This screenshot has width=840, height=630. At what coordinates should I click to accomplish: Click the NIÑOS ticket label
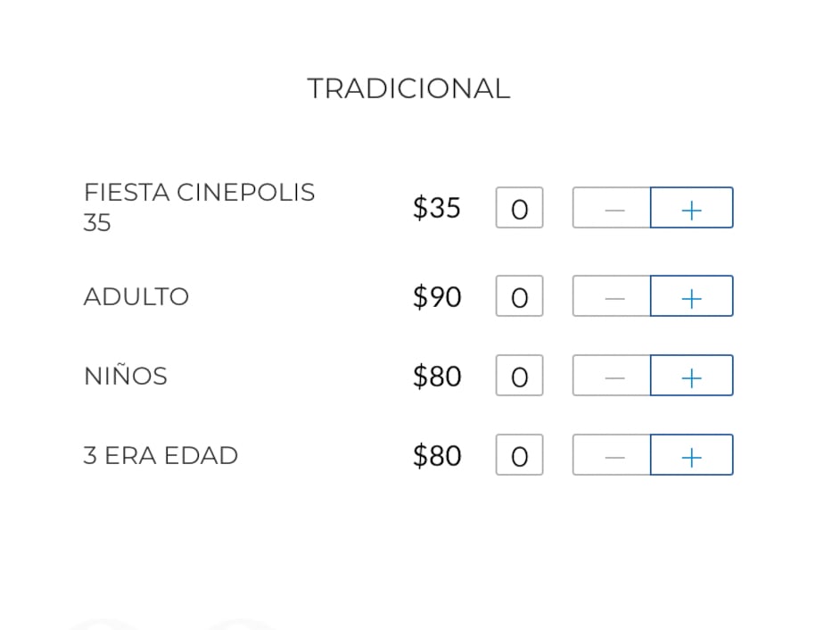click(x=125, y=376)
